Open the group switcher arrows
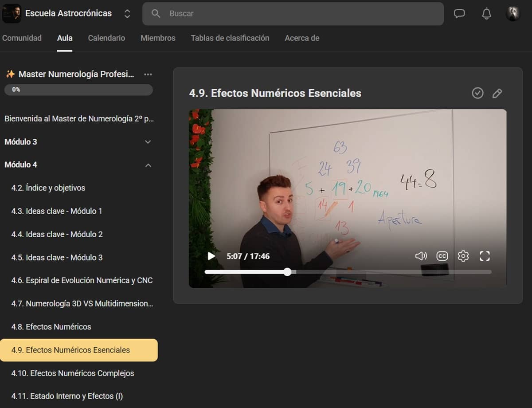Image resolution: width=532 pixels, height=408 pixels. [x=127, y=14]
